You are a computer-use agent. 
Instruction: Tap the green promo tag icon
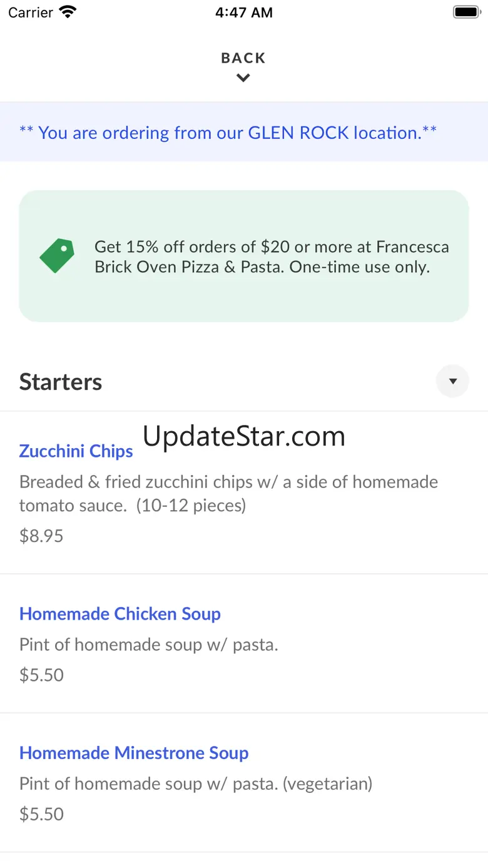(x=57, y=256)
